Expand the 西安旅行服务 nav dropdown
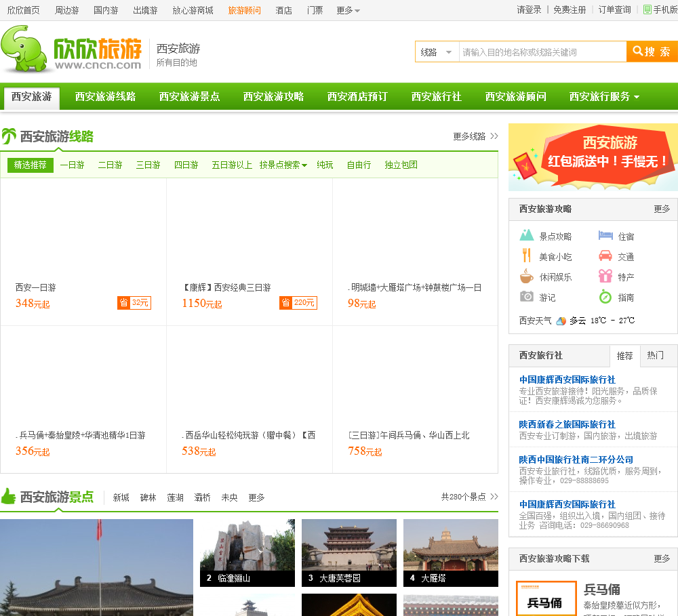Image resolution: width=678 pixels, height=616 pixels. click(604, 96)
